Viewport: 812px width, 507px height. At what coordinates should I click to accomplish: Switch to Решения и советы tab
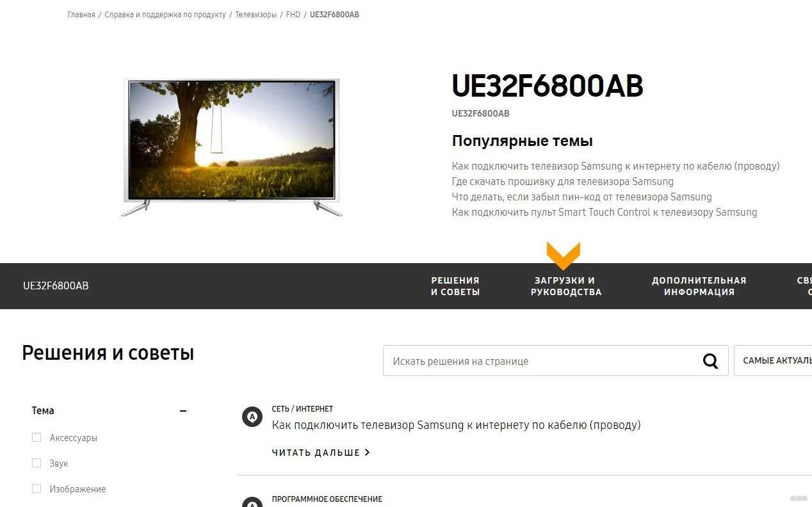coord(455,286)
